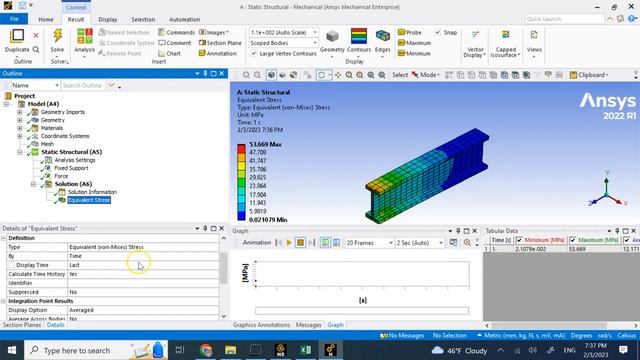Toggle Large Vertex Contours checkbox
The width and height of the screenshot is (640, 360).
[253, 53]
